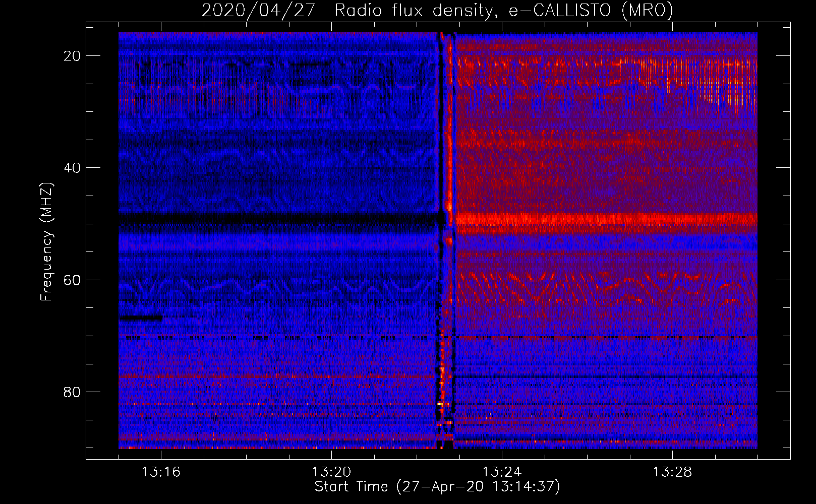Screen dimensions: 816x504
Task: Click the 20 MHz frequency tick label
Action: coord(73,56)
